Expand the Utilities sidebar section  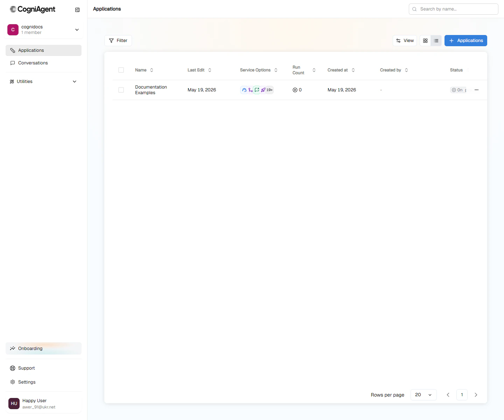(43, 82)
